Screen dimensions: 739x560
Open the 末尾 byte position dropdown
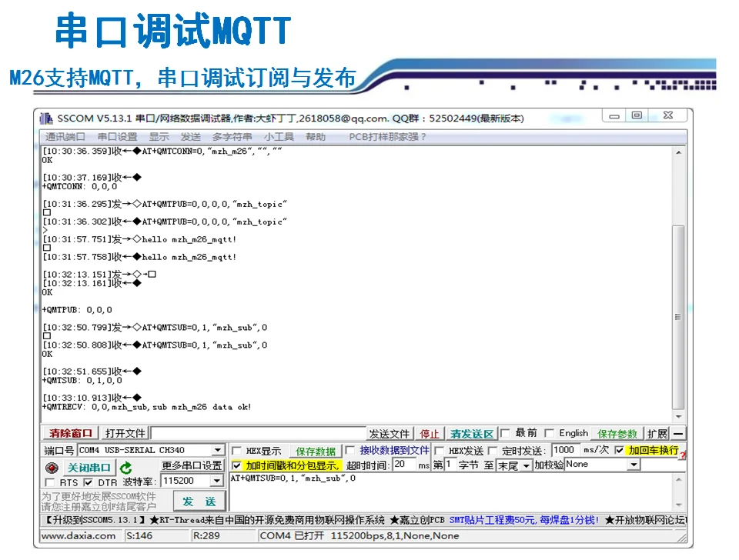[526, 466]
